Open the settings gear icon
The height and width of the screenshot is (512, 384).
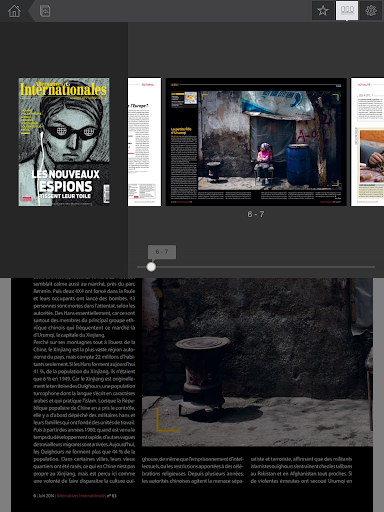coord(371,11)
